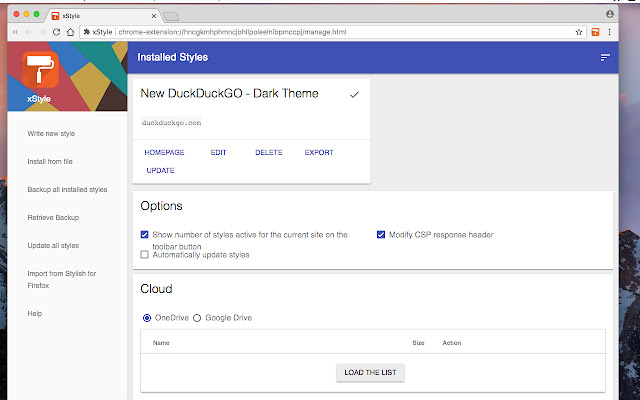
Task: Open the Chrome profile avatar icon
Action: (x=610, y=15)
